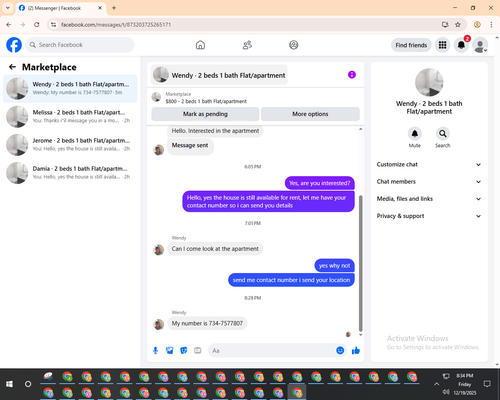The width and height of the screenshot is (500, 400).
Task: Mute the Wendy conversation
Action: tap(415, 134)
